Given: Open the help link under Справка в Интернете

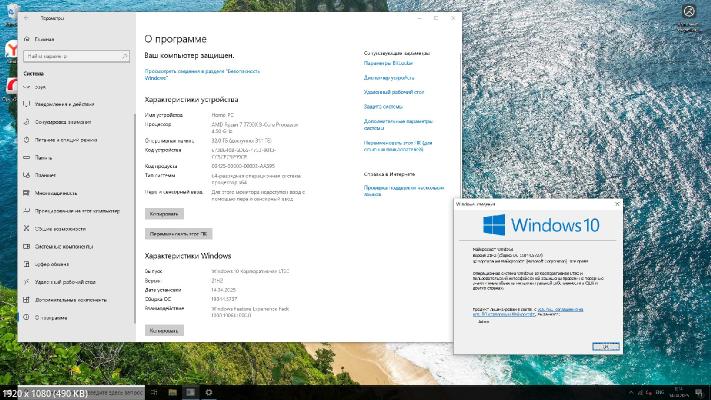Looking at the screenshot, I should click(x=404, y=191).
